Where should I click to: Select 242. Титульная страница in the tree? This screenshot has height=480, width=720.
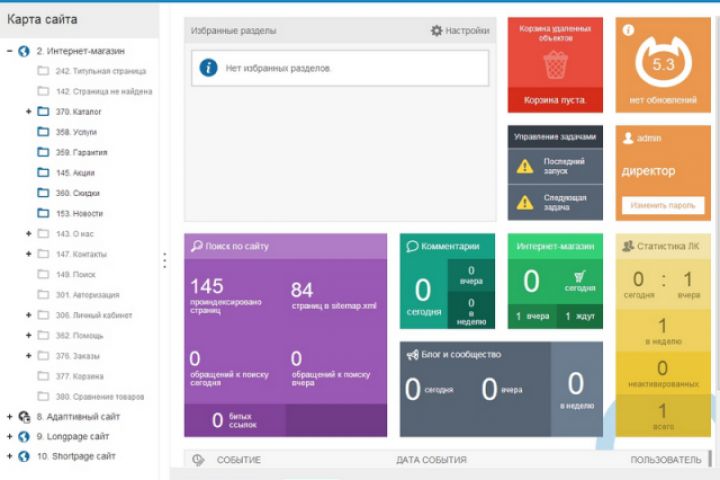[101, 71]
